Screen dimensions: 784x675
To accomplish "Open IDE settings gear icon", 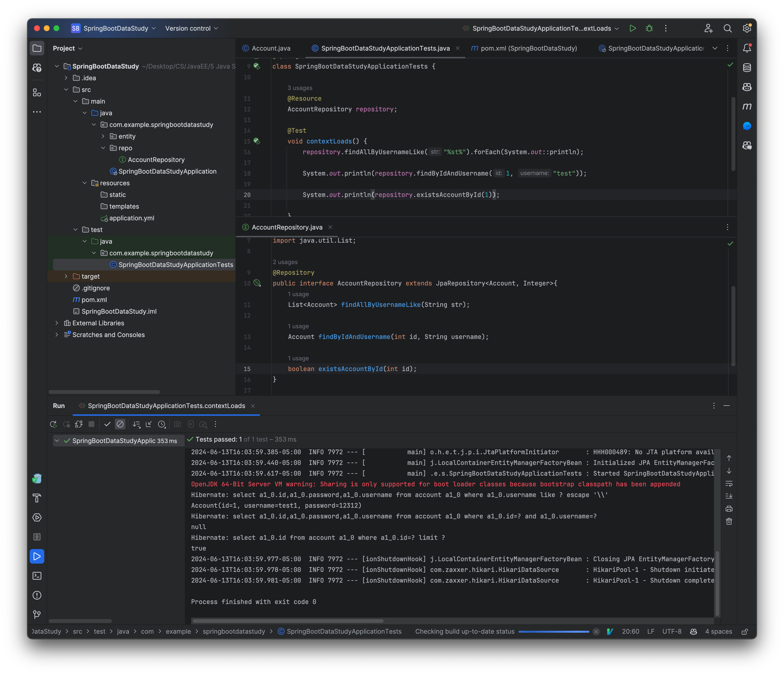I will [x=747, y=28].
